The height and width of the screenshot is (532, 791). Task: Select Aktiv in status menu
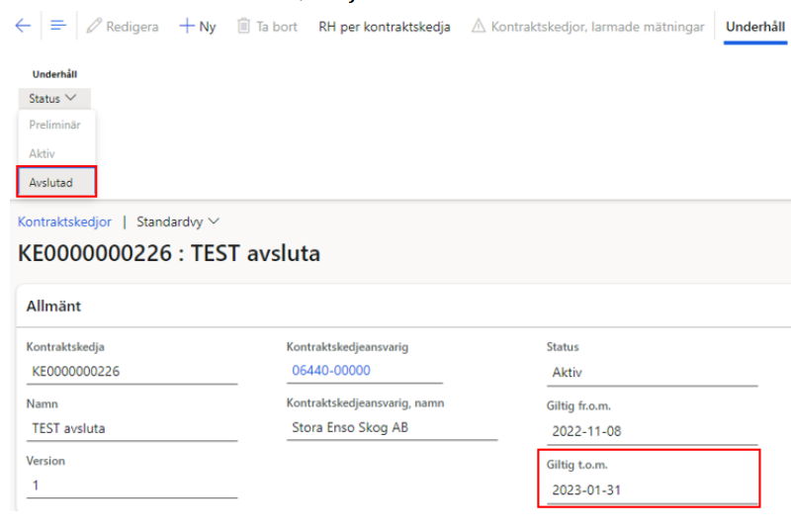click(x=43, y=154)
